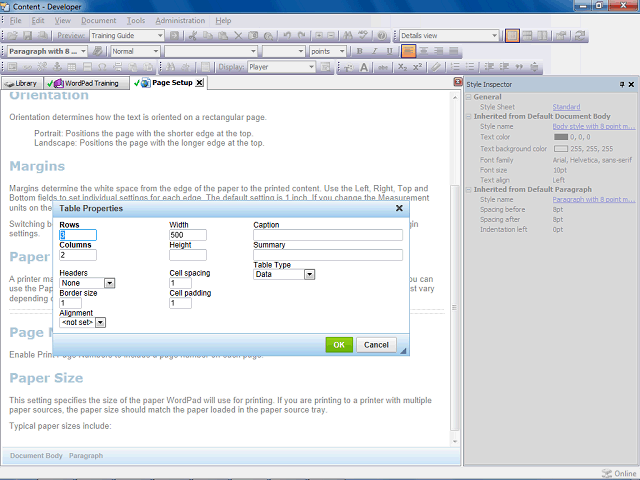Toggle Italic formatting
This screenshot has height=480, width=640.
tap(374, 51)
